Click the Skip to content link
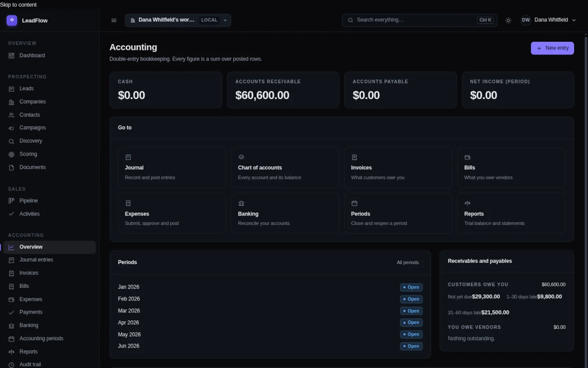 click(x=18, y=4)
